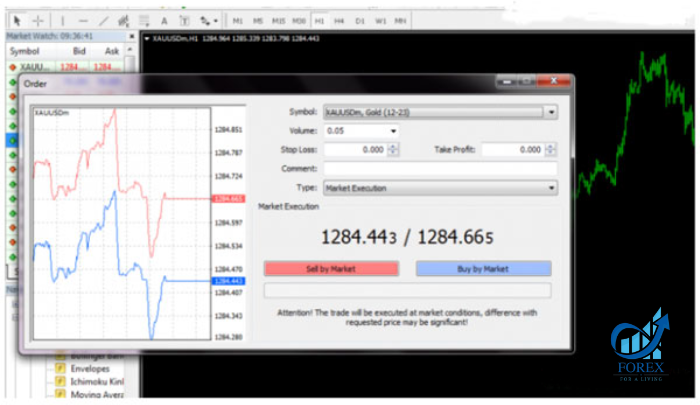Viewport: 700px width, 405px height.
Task: Open the Symbol dropdown in Order window
Action: 551,112
